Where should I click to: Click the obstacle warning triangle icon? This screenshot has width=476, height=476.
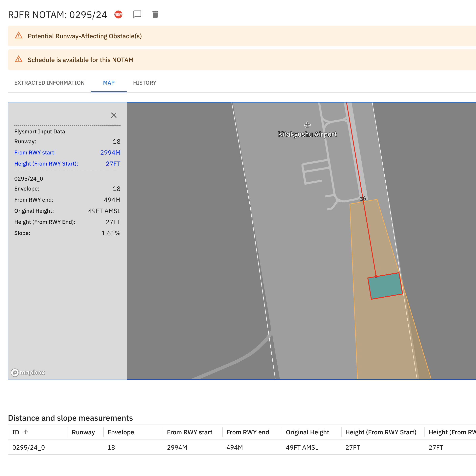[19, 36]
